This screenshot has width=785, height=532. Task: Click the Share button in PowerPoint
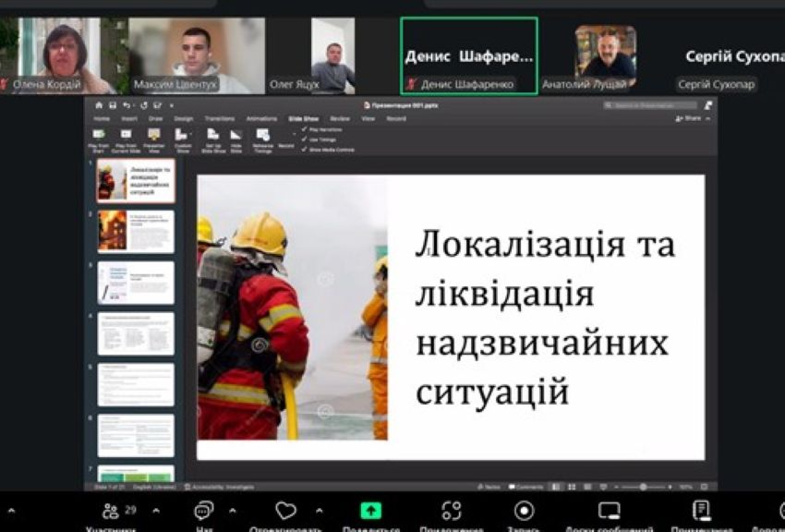[689, 119]
